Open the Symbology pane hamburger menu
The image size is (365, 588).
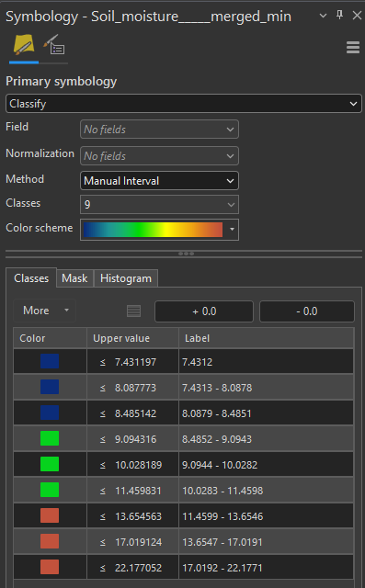(x=353, y=48)
